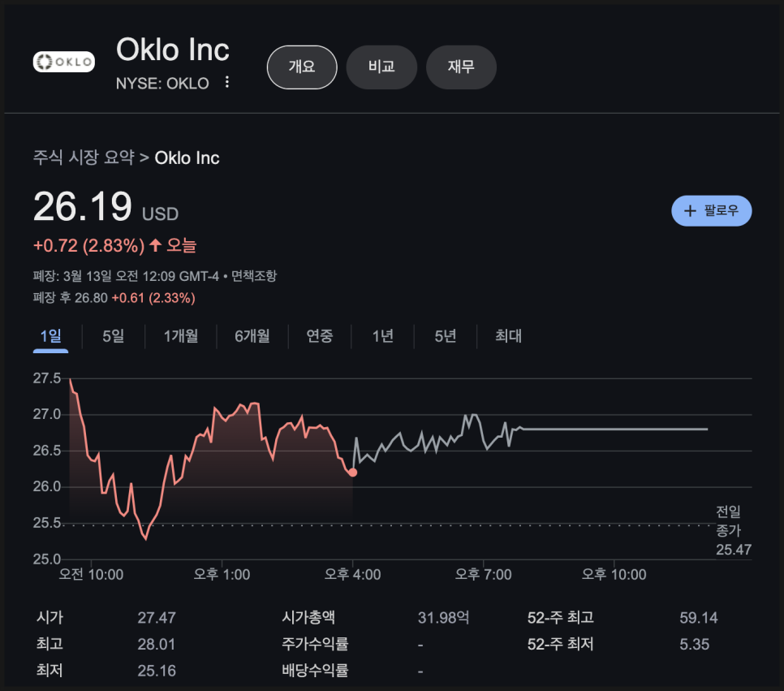Select the 개요 overview tab
This screenshot has height=691, width=784.
[302, 67]
